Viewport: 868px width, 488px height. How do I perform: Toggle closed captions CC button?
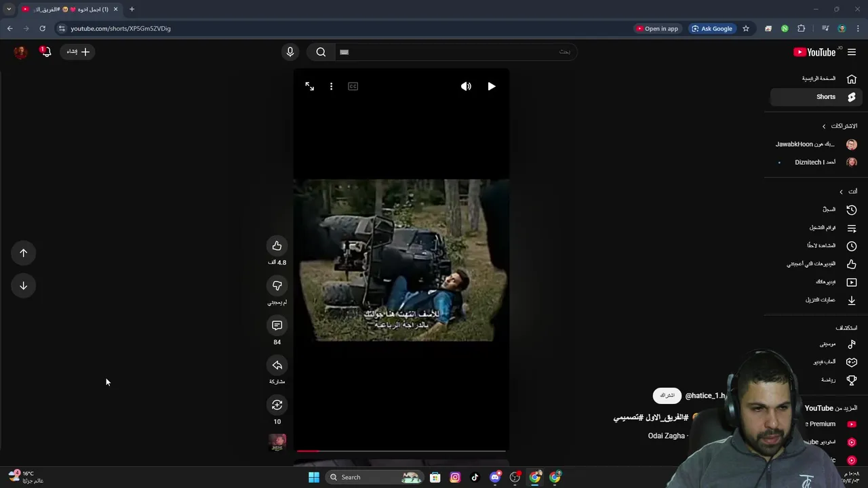coord(353,86)
